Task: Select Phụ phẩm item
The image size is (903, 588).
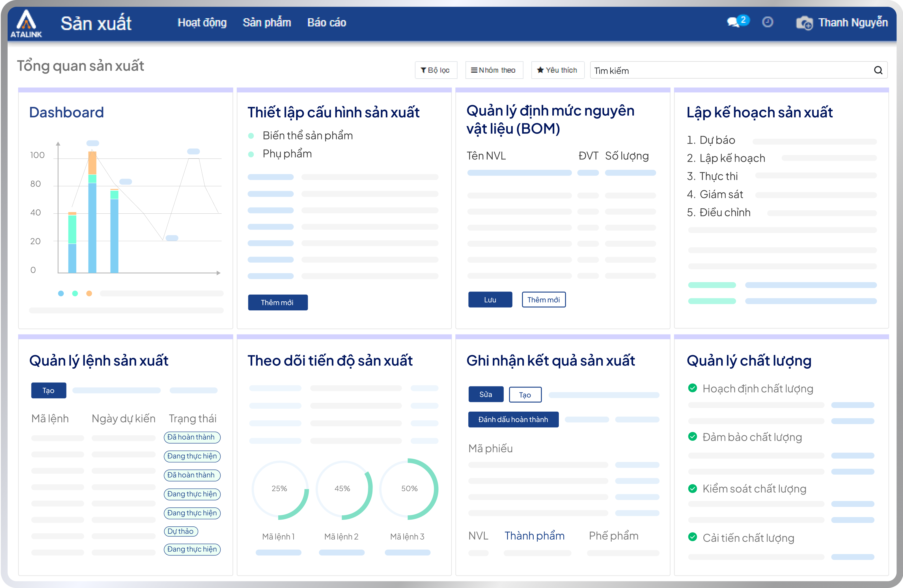Action: pyautogui.click(x=287, y=154)
